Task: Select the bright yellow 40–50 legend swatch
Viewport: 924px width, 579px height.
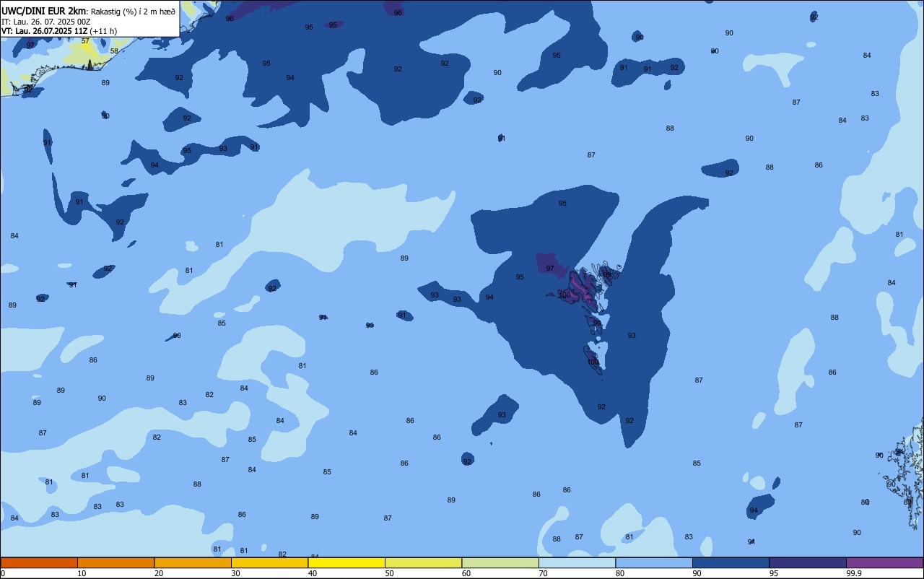Action: point(346,562)
